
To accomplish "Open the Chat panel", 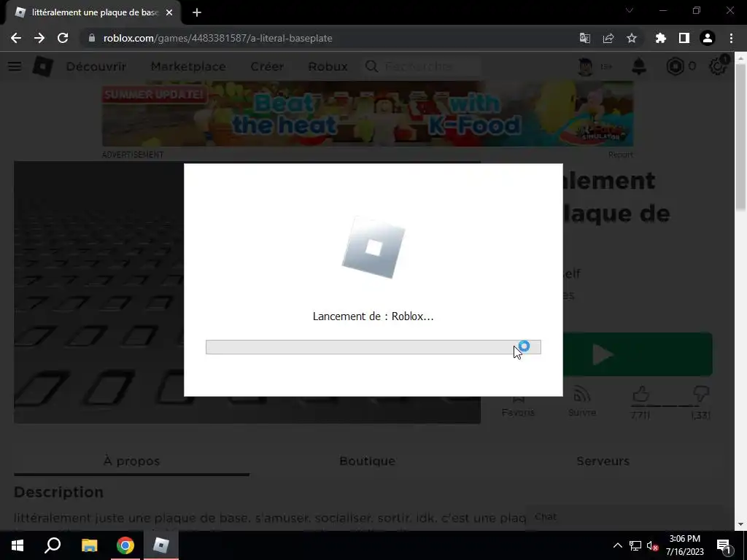I will click(x=624, y=517).
